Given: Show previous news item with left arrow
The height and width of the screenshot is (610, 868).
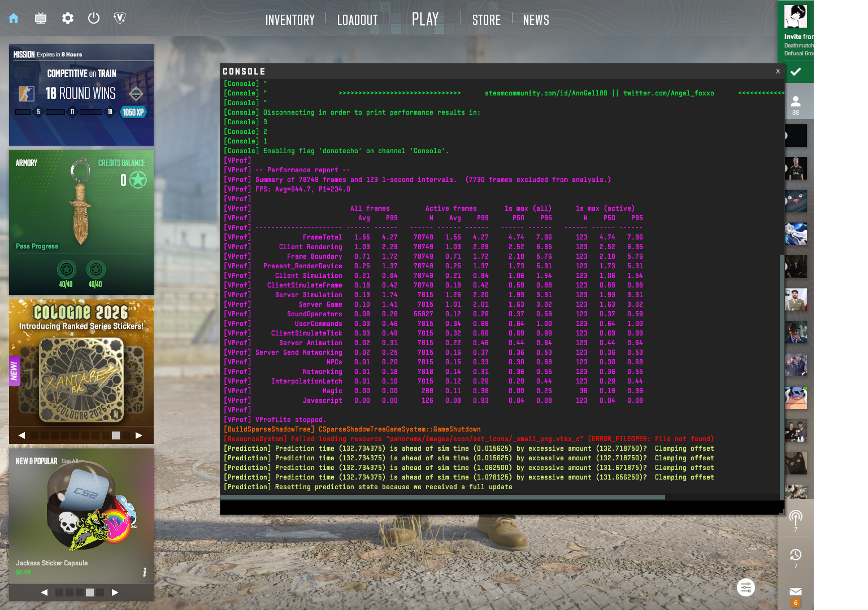Looking at the screenshot, I should (21, 435).
